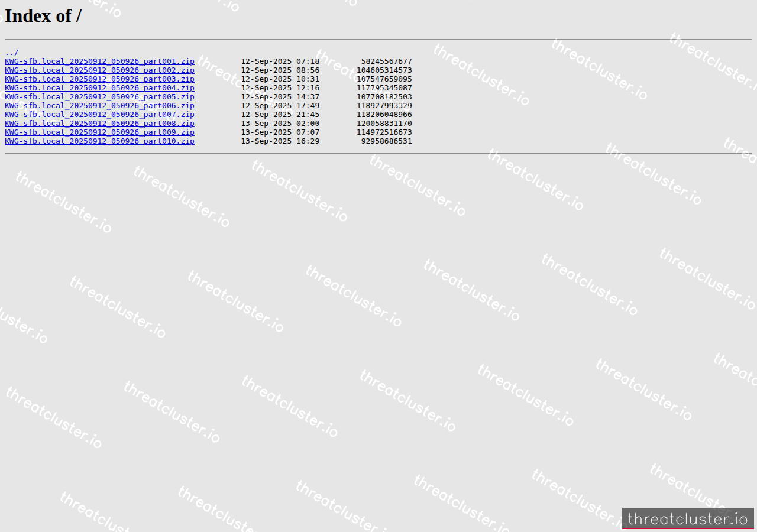This screenshot has height=532, width=757.
Task: Click the size value 92958686531
Action: tap(387, 141)
